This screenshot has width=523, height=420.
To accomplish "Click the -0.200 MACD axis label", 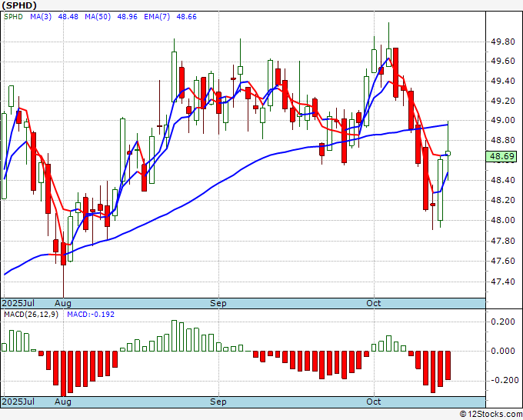I will pos(503,380).
